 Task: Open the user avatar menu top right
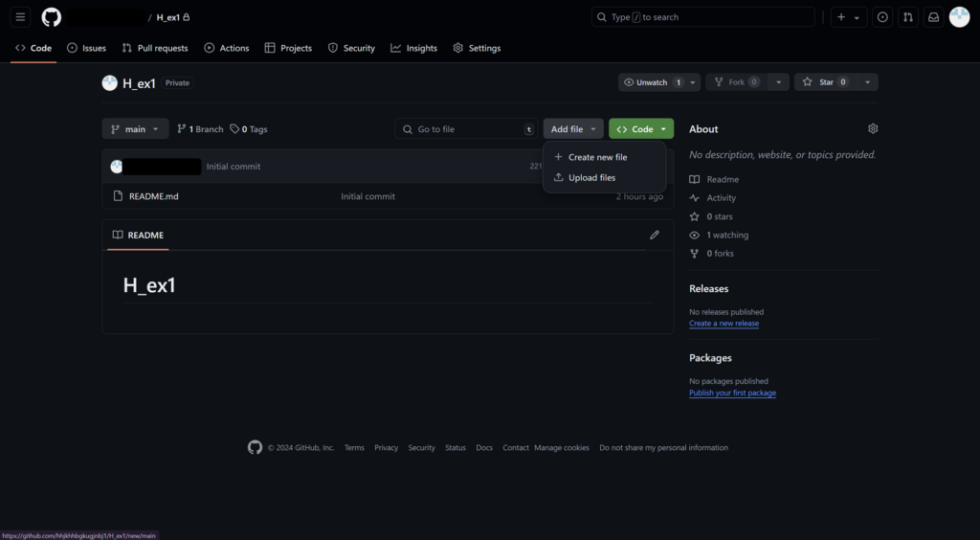(x=959, y=17)
